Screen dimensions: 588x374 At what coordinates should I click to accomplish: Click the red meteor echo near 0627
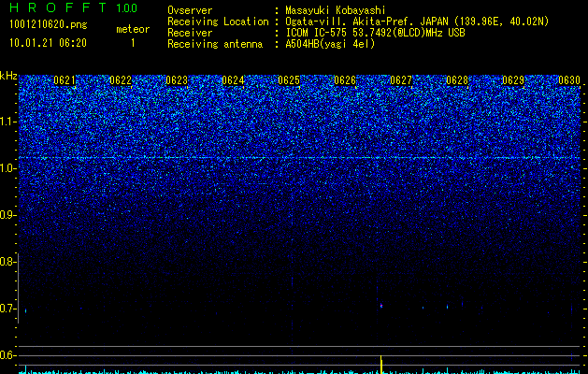[x=381, y=306]
